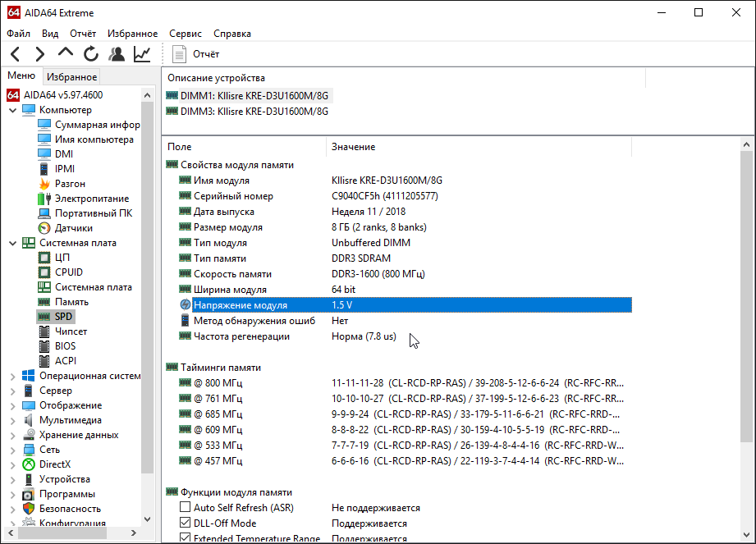Select the Серийный номер row
Viewport: 756px width, 544px height.
click(405, 196)
